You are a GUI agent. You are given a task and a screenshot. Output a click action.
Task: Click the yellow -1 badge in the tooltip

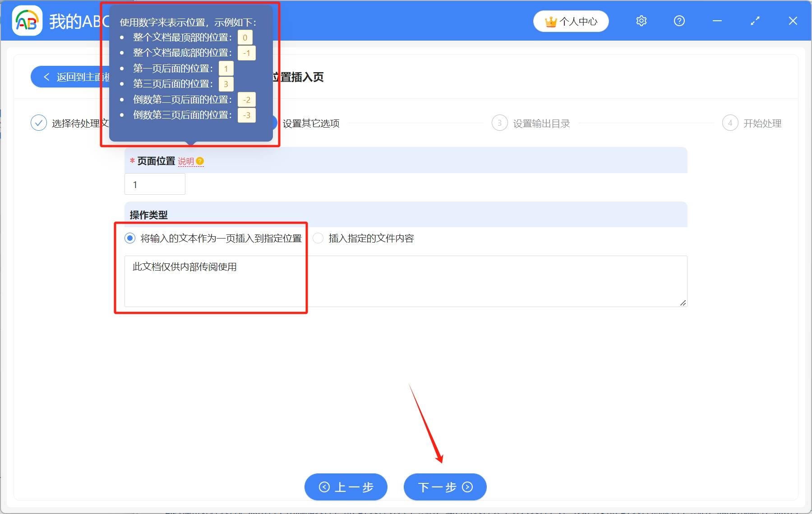coord(246,53)
